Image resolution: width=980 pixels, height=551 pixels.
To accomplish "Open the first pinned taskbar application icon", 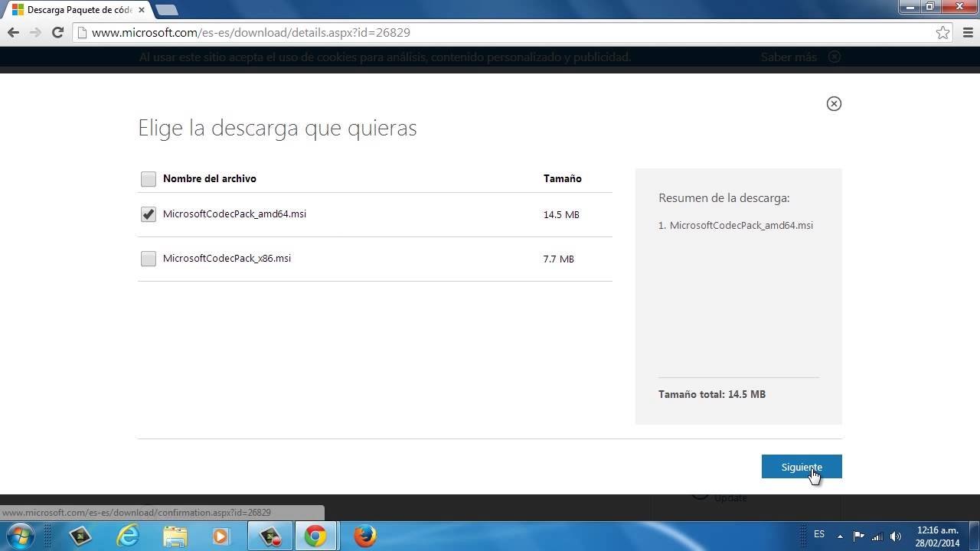I will [x=81, y=536].
